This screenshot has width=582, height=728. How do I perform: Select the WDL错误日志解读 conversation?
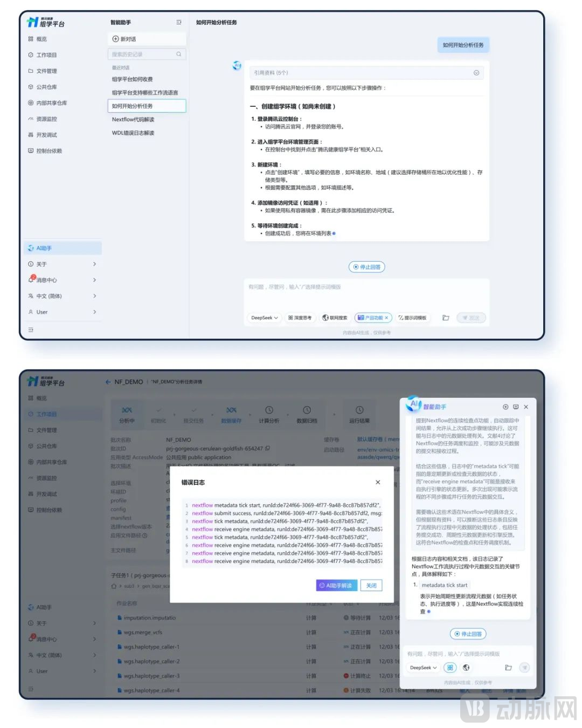133,133
